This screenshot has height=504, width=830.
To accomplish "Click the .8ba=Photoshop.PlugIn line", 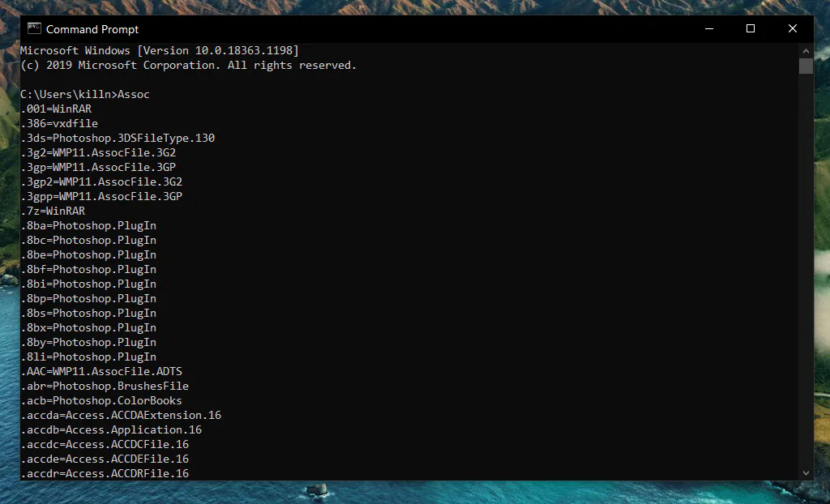I will pos(88,225).
